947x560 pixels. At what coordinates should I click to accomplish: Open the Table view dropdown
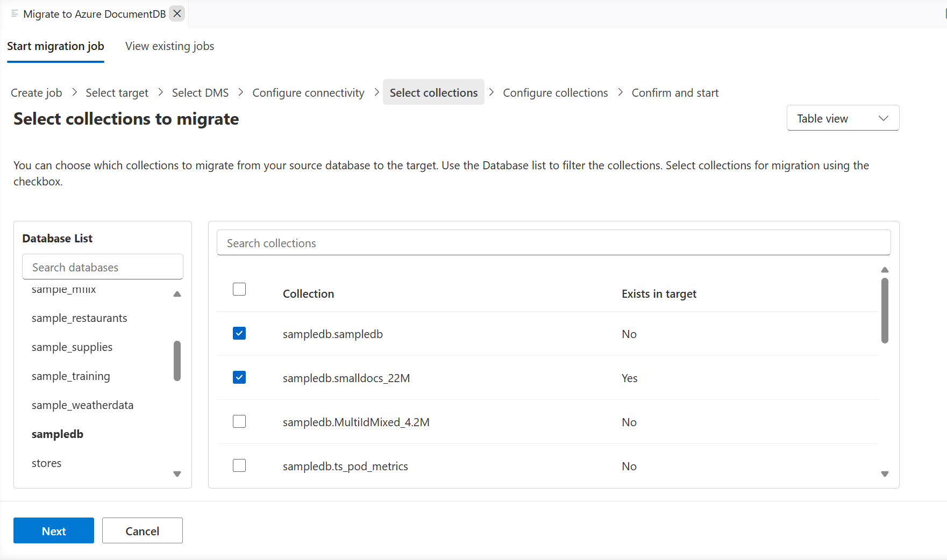[x=843, y=118]
